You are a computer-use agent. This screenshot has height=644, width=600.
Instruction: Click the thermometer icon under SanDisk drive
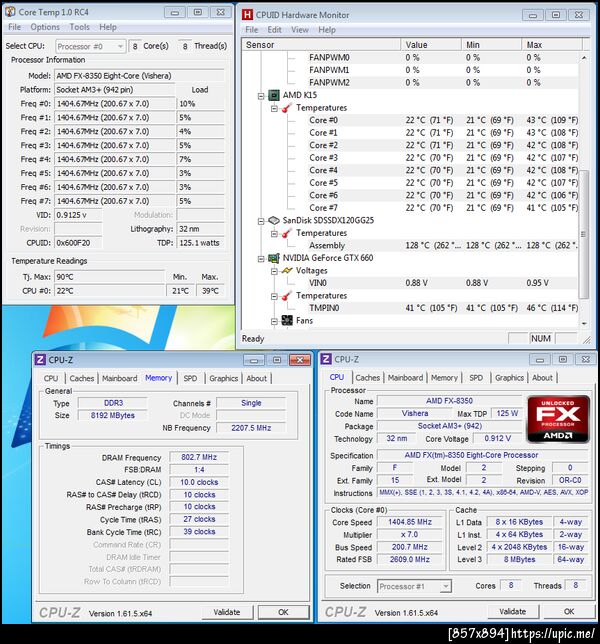tap(287, 233)
